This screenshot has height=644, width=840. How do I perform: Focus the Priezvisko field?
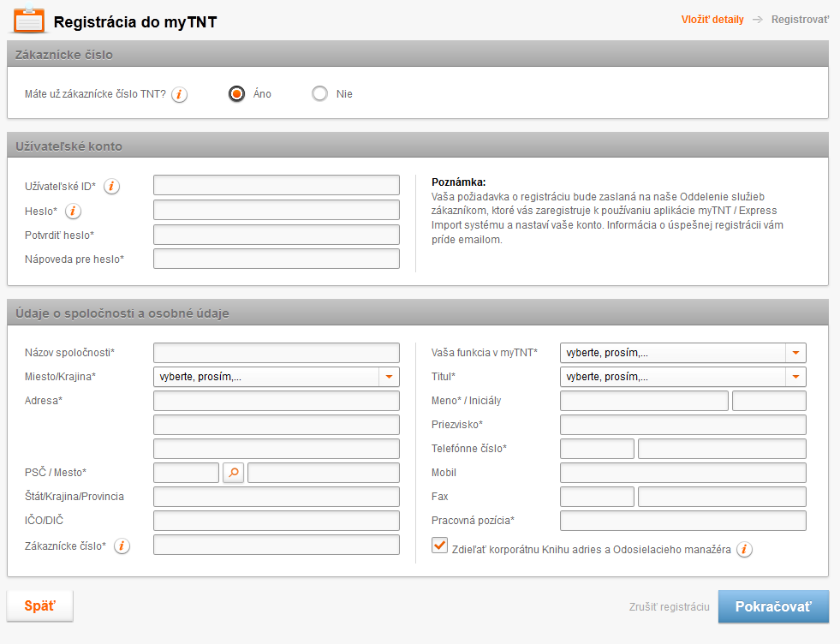click(x=683, y=425)
